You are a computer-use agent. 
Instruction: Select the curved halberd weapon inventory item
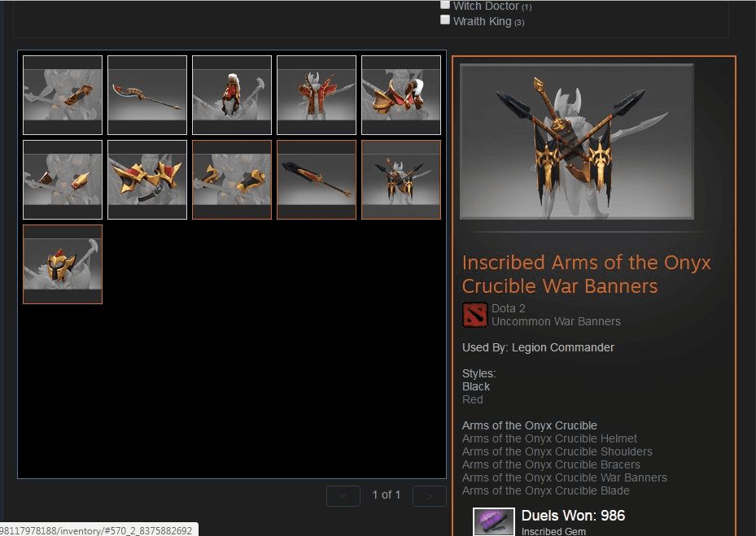click(147, 95)
